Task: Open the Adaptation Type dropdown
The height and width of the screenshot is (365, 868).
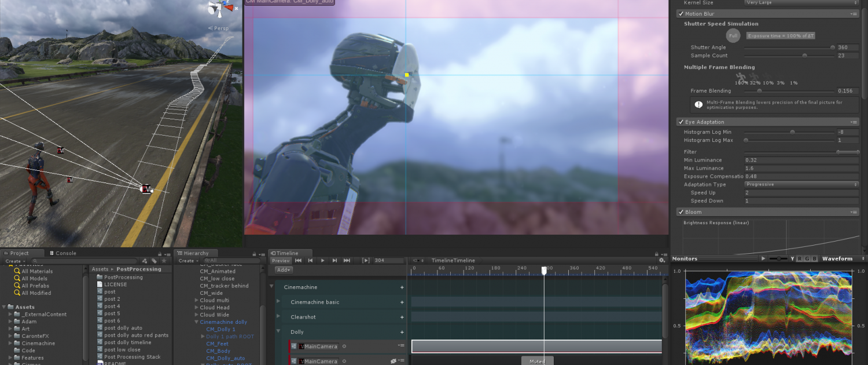Action: tap(801, 185)
